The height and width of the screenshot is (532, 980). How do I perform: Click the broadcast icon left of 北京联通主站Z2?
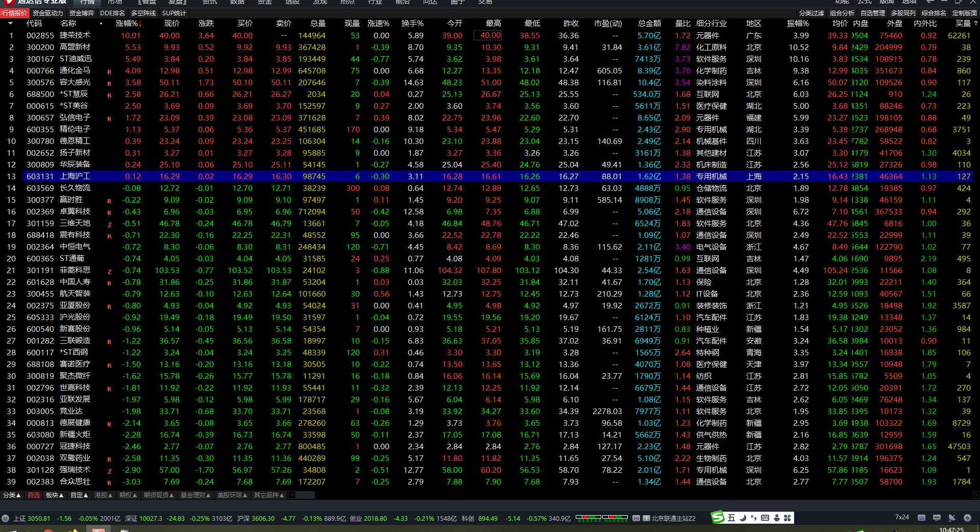[x=636, y=518]
